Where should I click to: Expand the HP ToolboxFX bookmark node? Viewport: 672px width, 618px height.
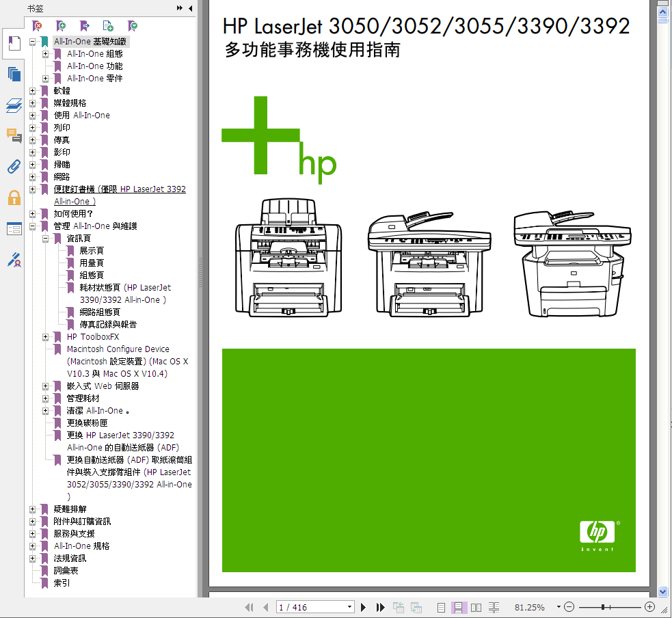point(45,337)
